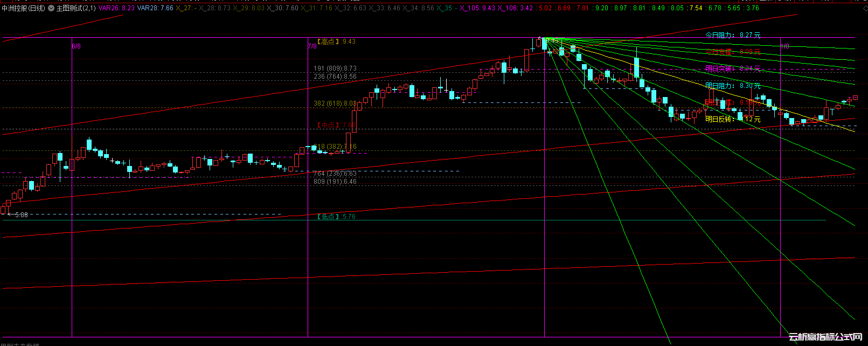The height and width of the screenshot is (346, 868).
Task: Click the 中洲控股(日线) chart title
Action: (x=24, y=9)
